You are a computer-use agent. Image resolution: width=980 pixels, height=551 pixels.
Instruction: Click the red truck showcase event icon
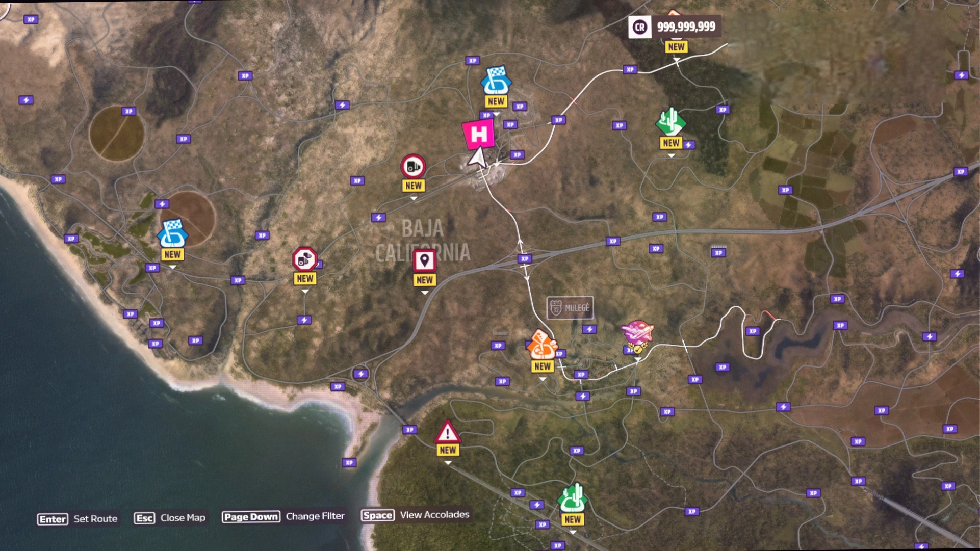pos(413,166)
